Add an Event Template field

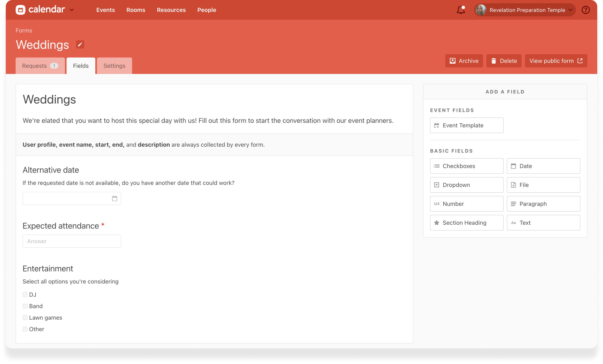point(466,125)
